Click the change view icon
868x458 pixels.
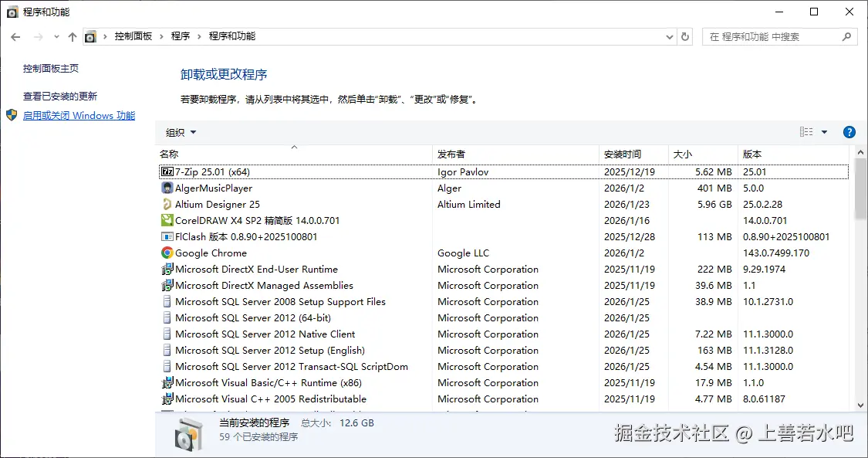tap(806, 132)
